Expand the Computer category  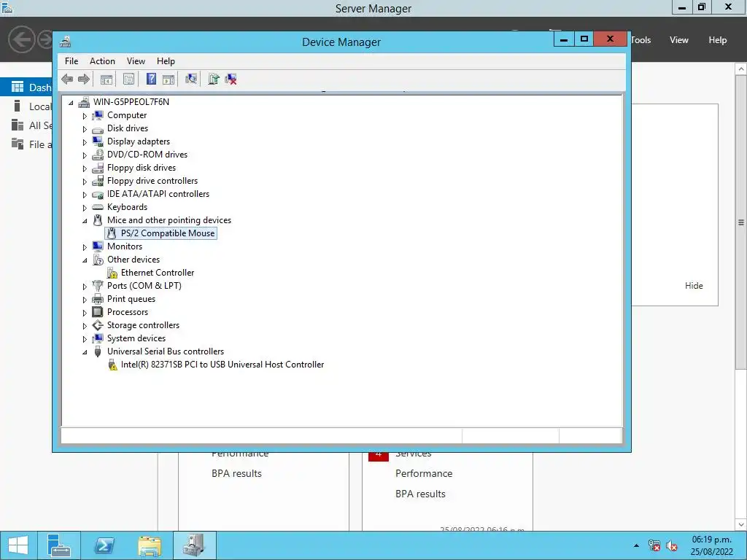(x=85, y=116)
